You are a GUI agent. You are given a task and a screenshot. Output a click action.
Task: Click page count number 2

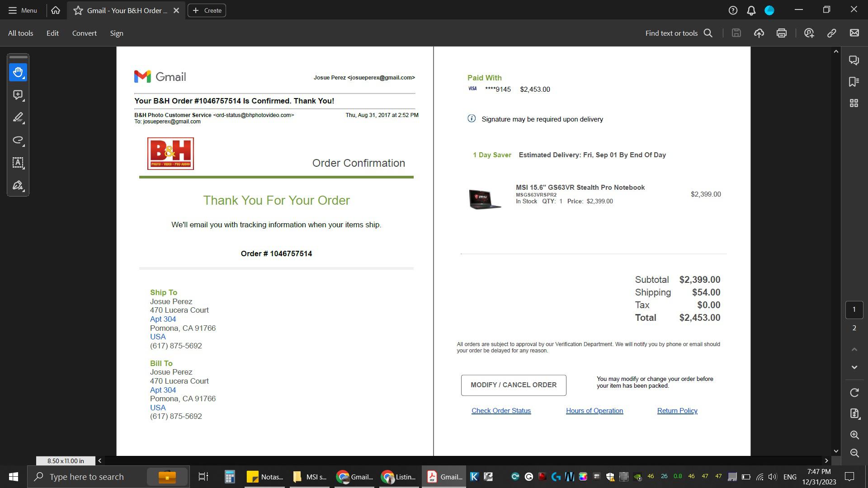click(854, 328)
